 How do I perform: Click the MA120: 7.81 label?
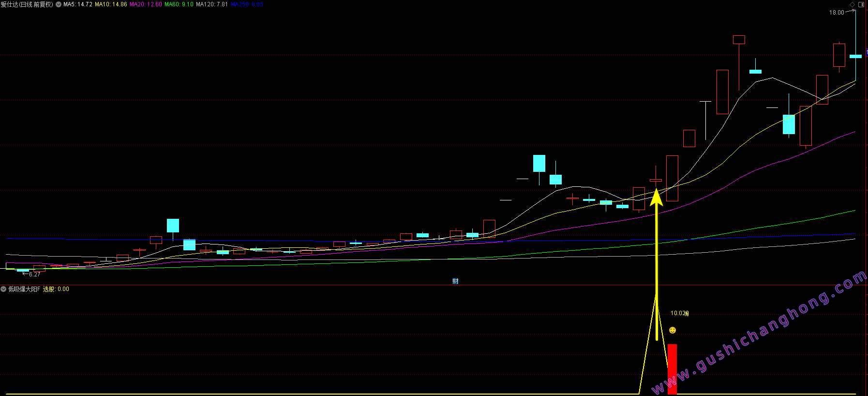point(212,4)
